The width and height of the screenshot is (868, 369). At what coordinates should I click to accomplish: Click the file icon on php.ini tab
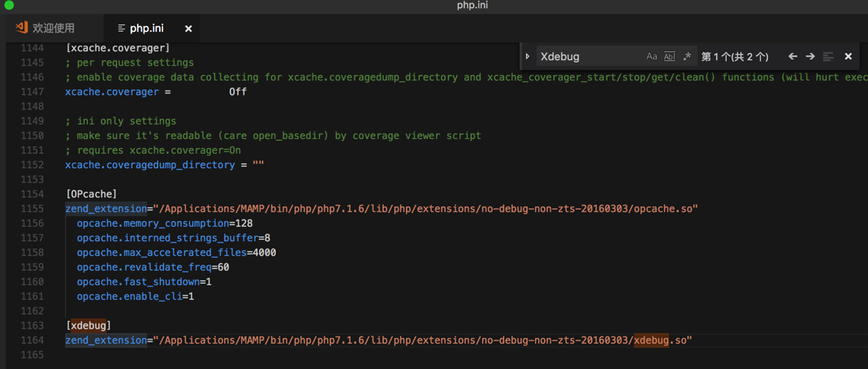point(121,28)
